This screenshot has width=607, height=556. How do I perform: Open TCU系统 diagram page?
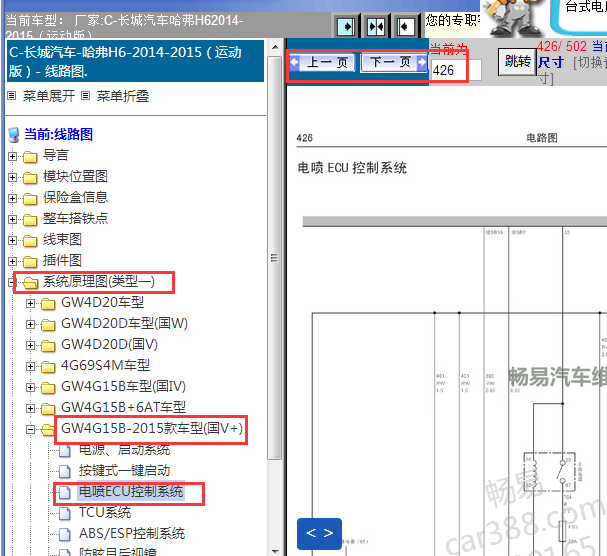pos(105,512)
